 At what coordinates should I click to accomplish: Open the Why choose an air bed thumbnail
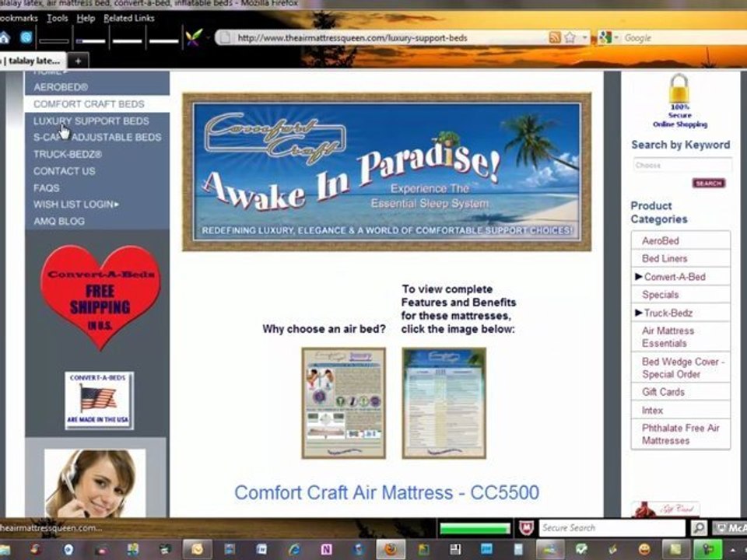pos(343,403)
